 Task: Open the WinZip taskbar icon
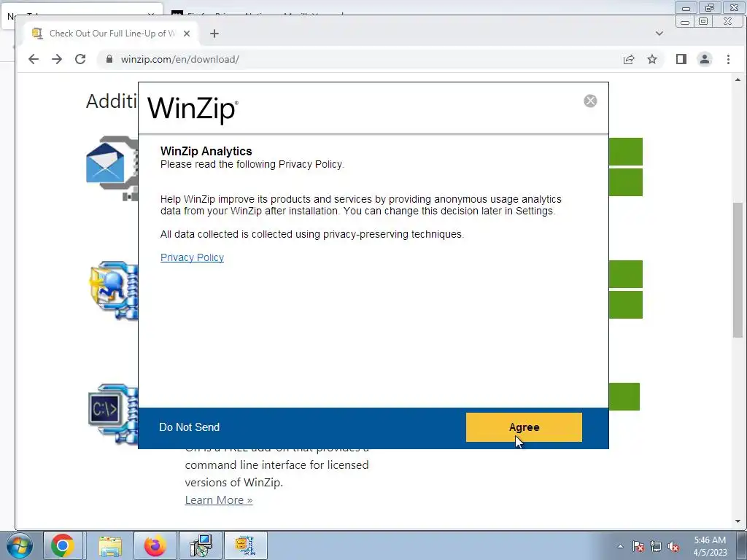click(245, 545)
